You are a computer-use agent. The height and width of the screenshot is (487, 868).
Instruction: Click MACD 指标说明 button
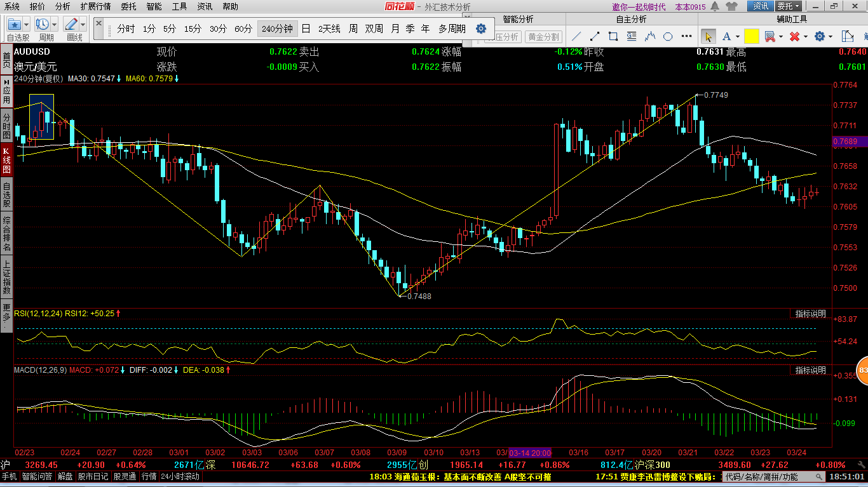coord(810,370)
